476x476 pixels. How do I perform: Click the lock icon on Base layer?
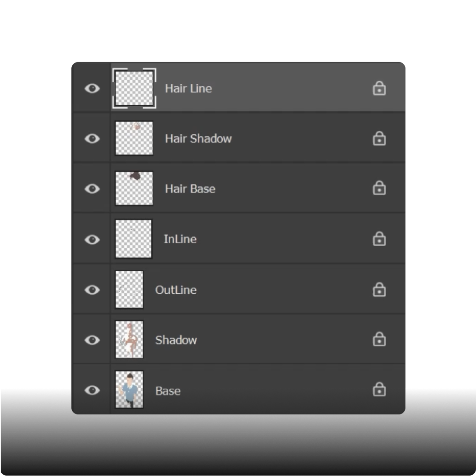[379, 389]
